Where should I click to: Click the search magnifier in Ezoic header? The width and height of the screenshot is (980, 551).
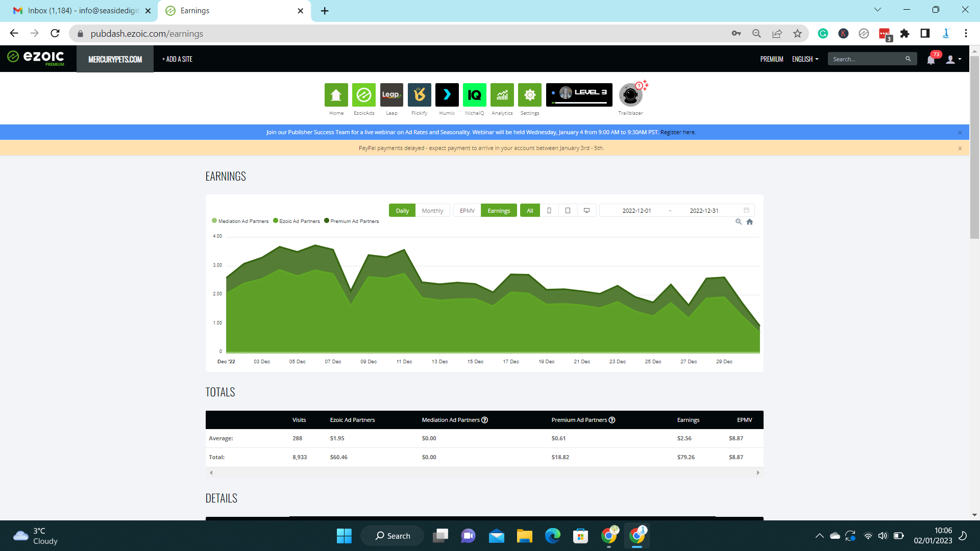coord(908,59)
